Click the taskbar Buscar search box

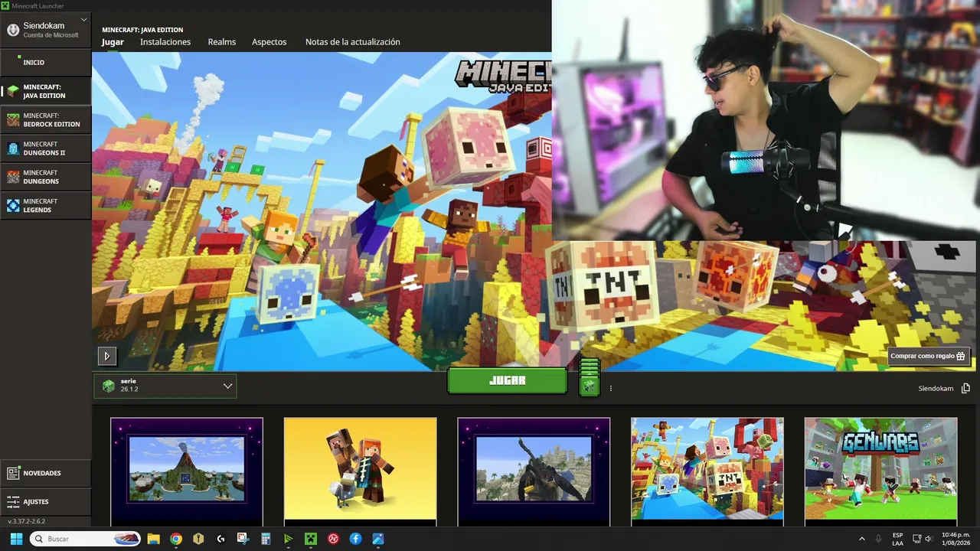click(85, 539)
